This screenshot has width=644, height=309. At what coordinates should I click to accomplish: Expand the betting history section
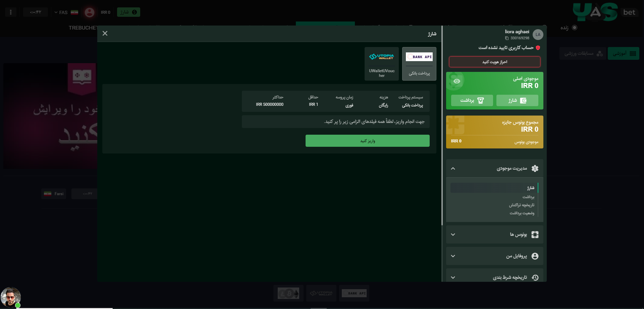click(x=453, y=277)
